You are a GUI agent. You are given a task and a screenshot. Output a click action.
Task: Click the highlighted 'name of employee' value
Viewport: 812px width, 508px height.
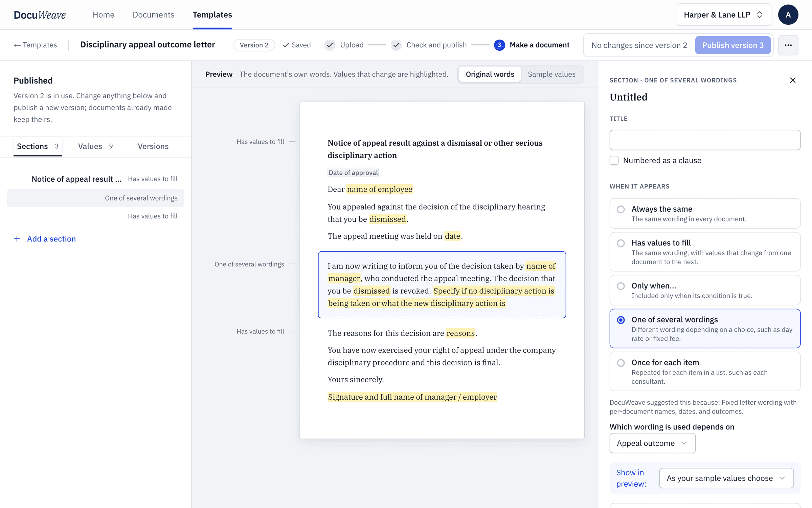[x=380, y=189]
